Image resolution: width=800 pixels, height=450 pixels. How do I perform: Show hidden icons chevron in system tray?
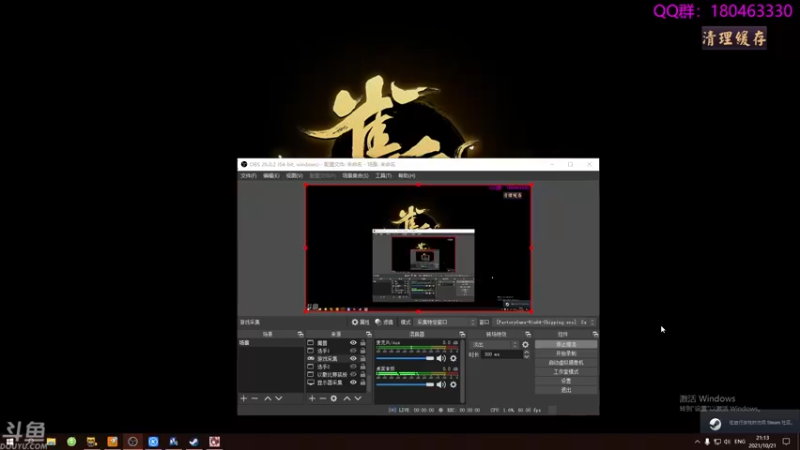[x=697, y=441]
